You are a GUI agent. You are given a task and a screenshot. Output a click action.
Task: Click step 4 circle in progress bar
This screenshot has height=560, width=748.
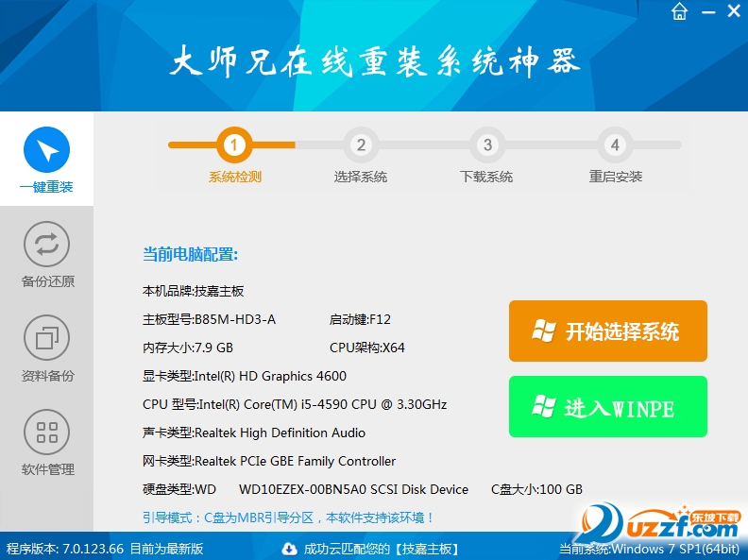click(615, 144)
